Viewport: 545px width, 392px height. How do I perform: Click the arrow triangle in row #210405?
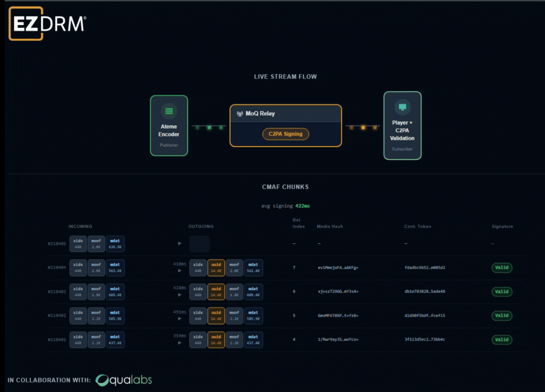tap(179, 244)
